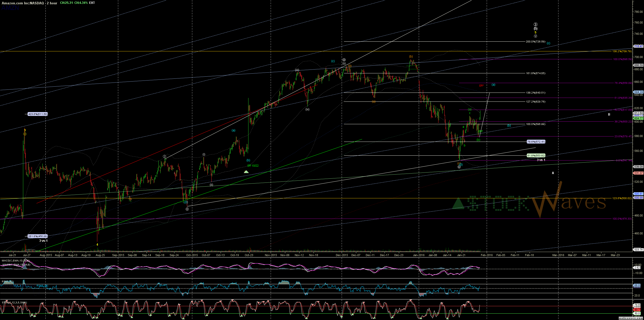
Task: Click the 200.0%(726.59) Fibonacci label
Action: (x=535, y=41)
